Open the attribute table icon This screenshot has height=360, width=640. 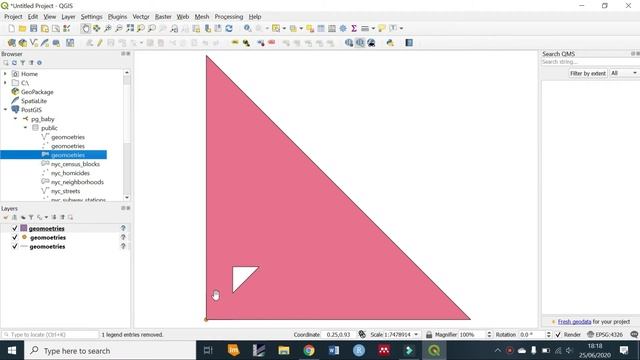point(321,28)
